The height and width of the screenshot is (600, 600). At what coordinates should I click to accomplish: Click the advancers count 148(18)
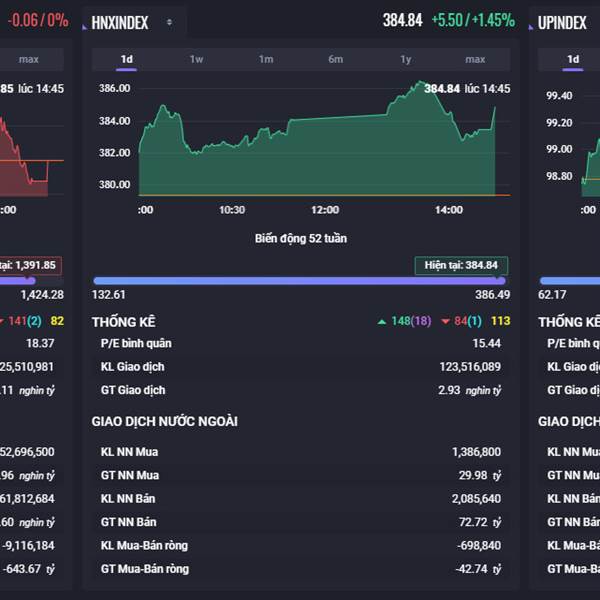click(411, 321)
